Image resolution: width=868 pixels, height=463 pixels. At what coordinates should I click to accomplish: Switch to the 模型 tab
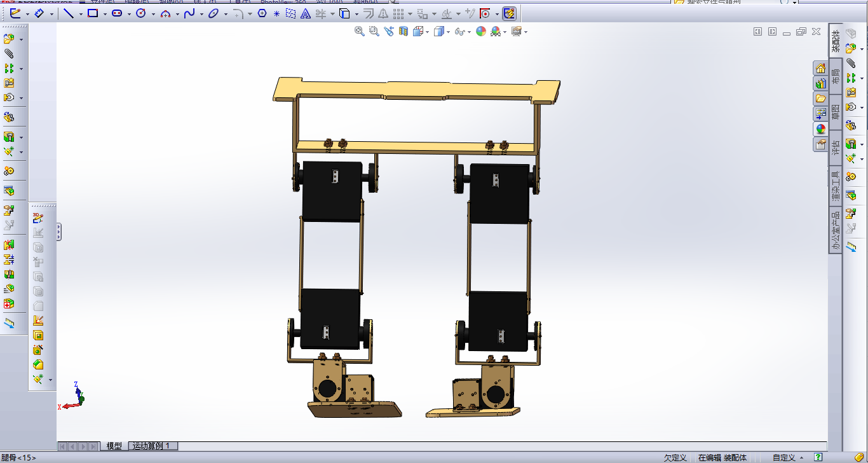pos(114,446)
